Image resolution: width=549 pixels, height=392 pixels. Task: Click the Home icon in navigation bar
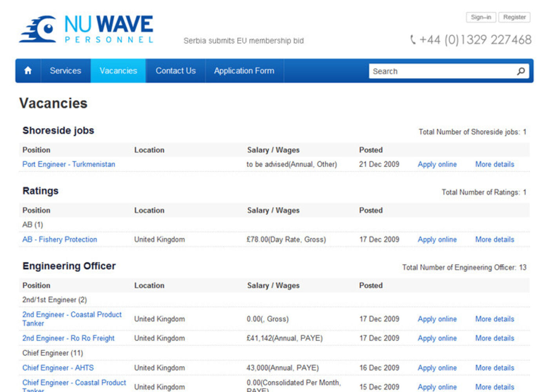point(28,71)
